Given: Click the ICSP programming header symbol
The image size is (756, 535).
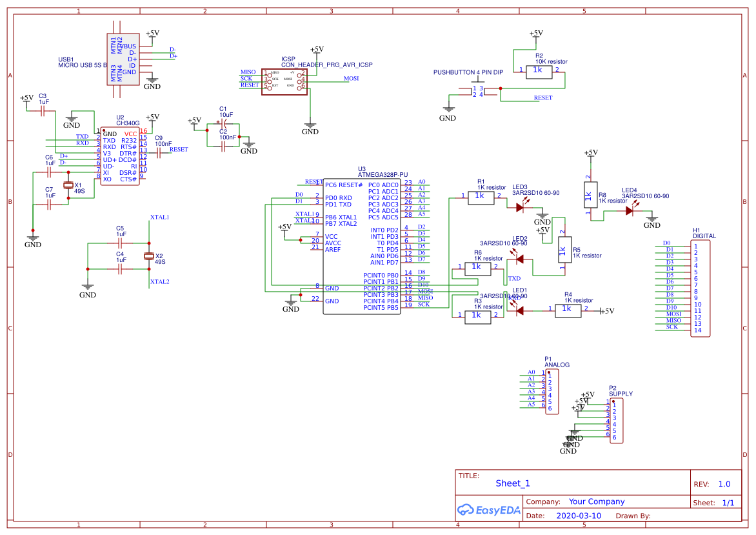Looking at the screenshot, I should click(284, 81).
